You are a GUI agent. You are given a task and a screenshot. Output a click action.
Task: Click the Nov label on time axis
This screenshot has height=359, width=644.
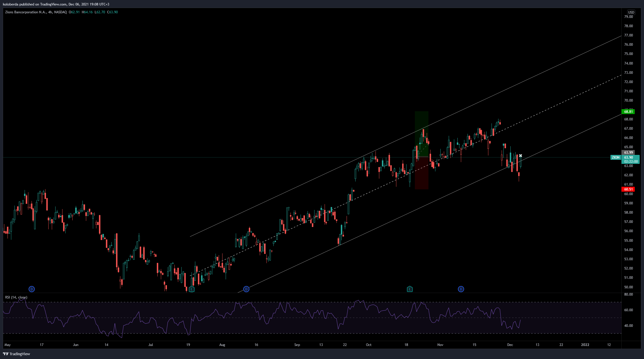[440, 345]
